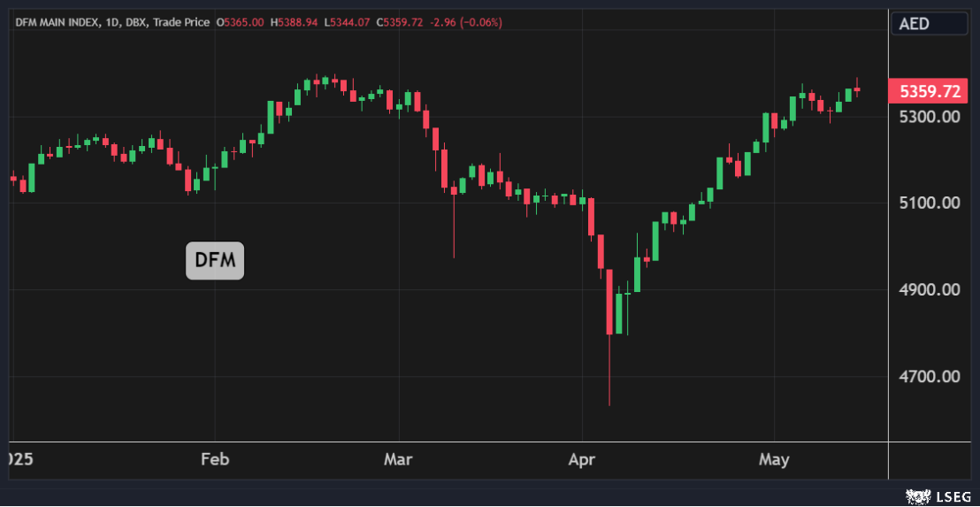Click the DBX exchange label in header
This screenshot has width=980, height=507.
point(138,22)
